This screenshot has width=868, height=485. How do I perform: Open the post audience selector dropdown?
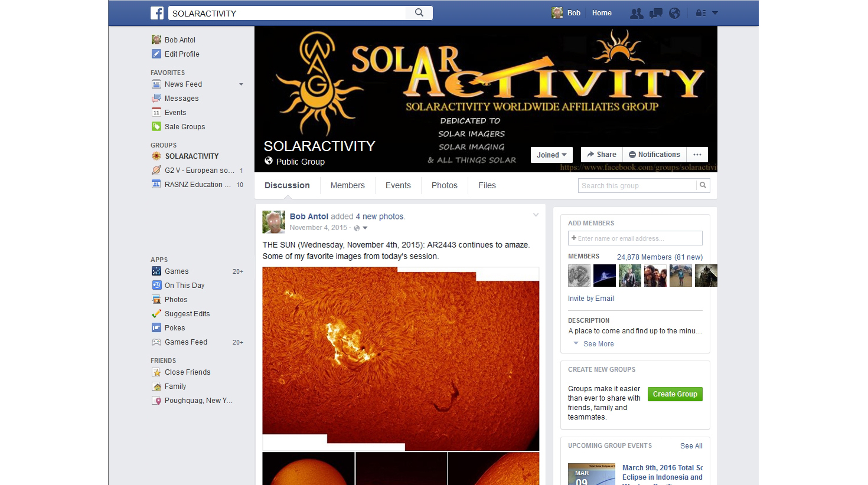coord(361,228)
